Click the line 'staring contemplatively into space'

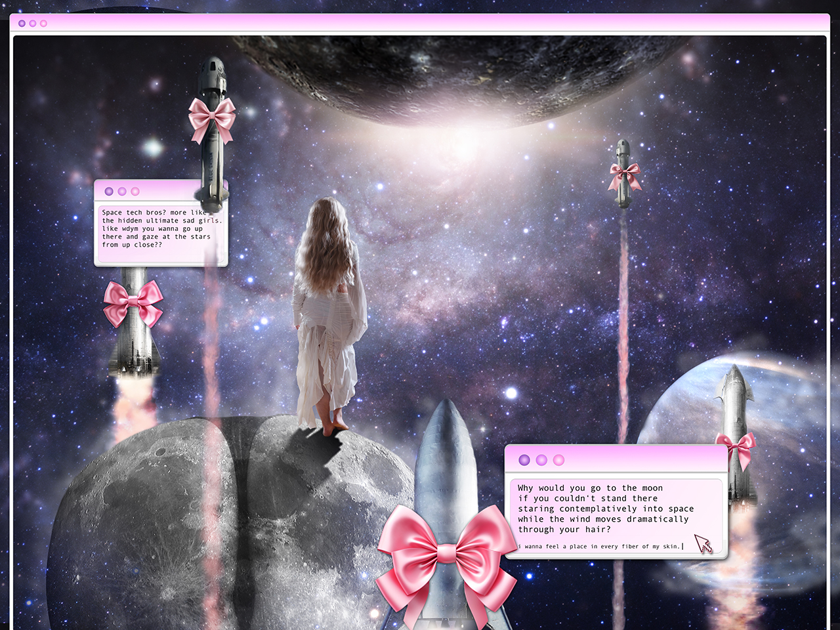(x=606, y=509)
